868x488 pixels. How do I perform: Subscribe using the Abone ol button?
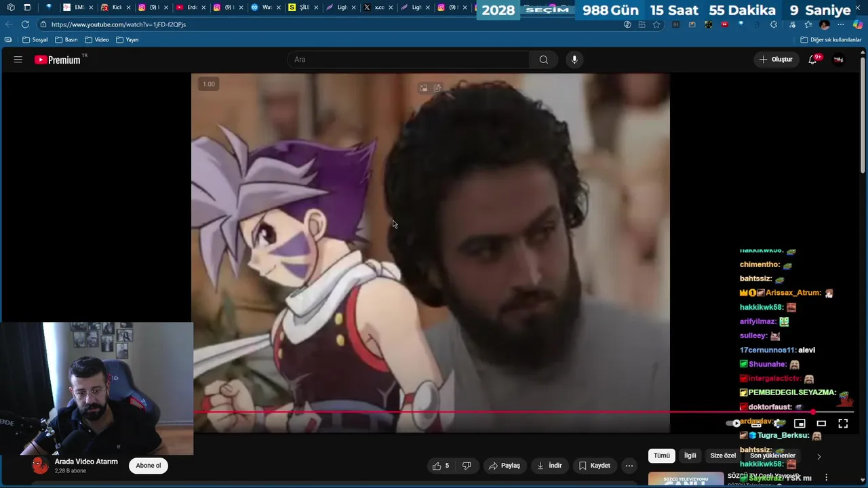[149, 466]
